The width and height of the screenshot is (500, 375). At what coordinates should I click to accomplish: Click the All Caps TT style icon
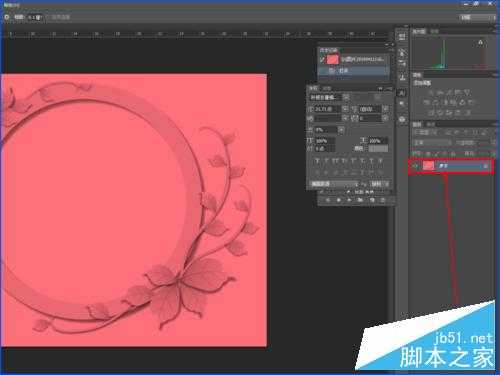(335, 161)
